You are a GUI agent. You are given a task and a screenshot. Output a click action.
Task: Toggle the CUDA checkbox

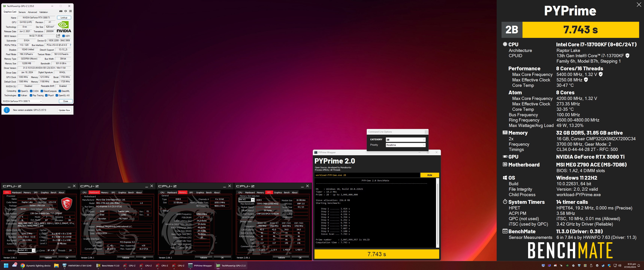31,91
